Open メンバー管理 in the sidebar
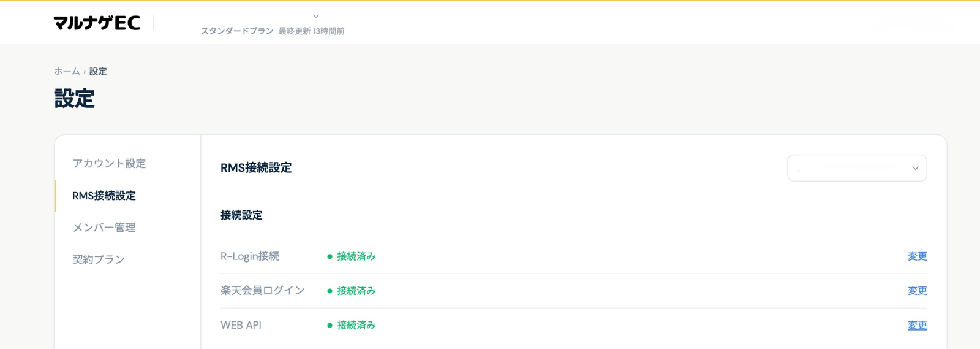This screenshot has width=980, height=349. (x=104, y=228)
